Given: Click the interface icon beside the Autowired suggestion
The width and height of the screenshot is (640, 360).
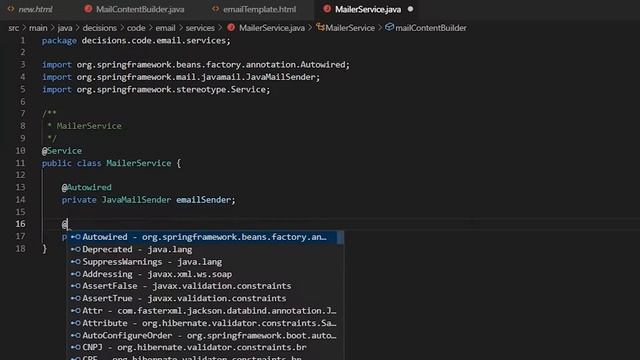Looking at the screenshot, I should pyautogui.click(x=76, y=237).
